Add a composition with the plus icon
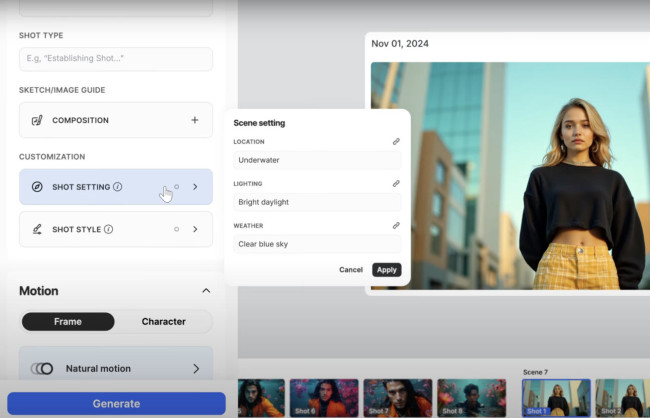Screen dimensions: 650x418 pyautogui.click(x=195, y=121)
